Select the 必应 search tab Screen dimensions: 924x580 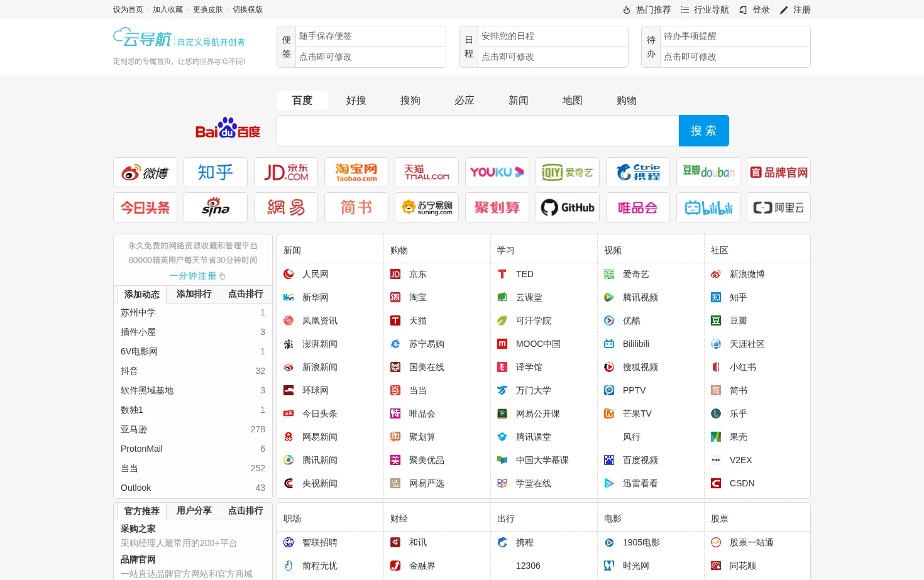465,101
